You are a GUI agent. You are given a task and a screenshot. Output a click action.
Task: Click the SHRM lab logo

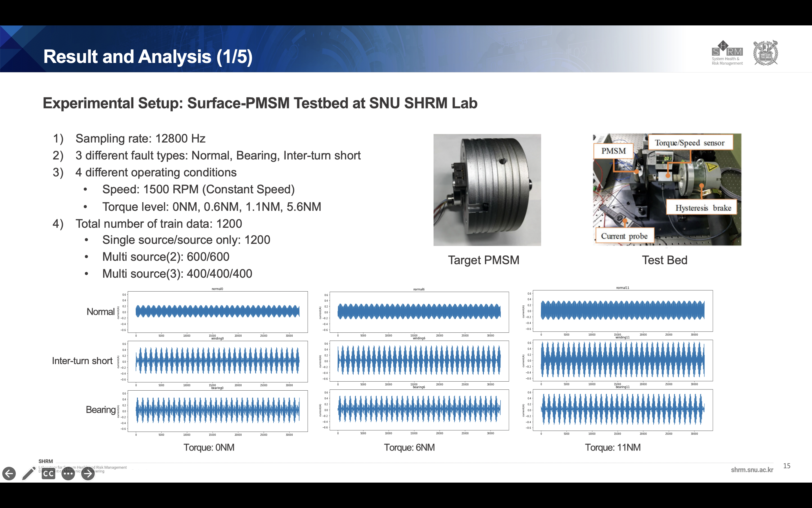coord(727,53)
